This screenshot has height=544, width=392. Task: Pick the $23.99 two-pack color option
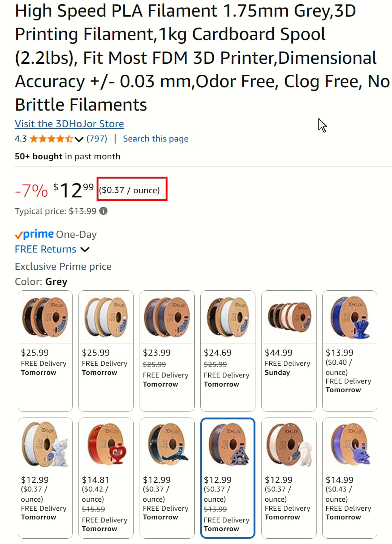click(x=167, y=351)
